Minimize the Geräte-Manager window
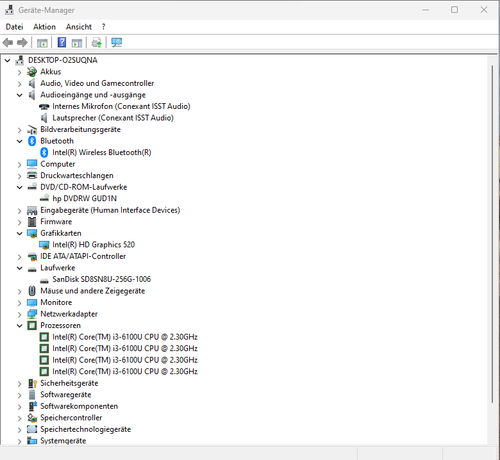The height and width of the screenshot is (460, 500). 426,10
